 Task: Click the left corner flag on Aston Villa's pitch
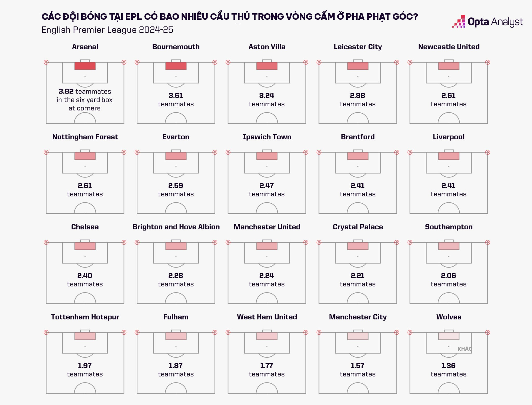228,62
